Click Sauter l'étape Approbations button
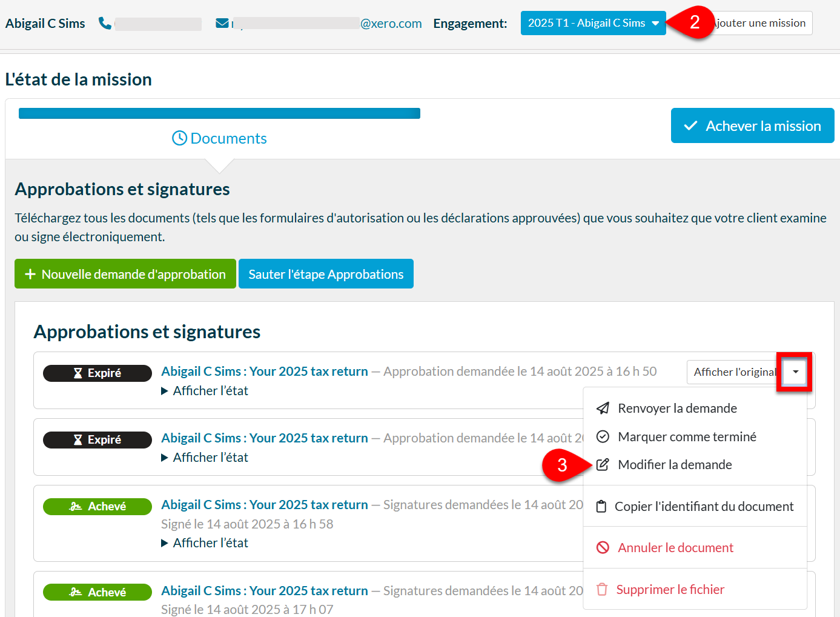The height and width of the screenshot is (617, 840). 326,274
